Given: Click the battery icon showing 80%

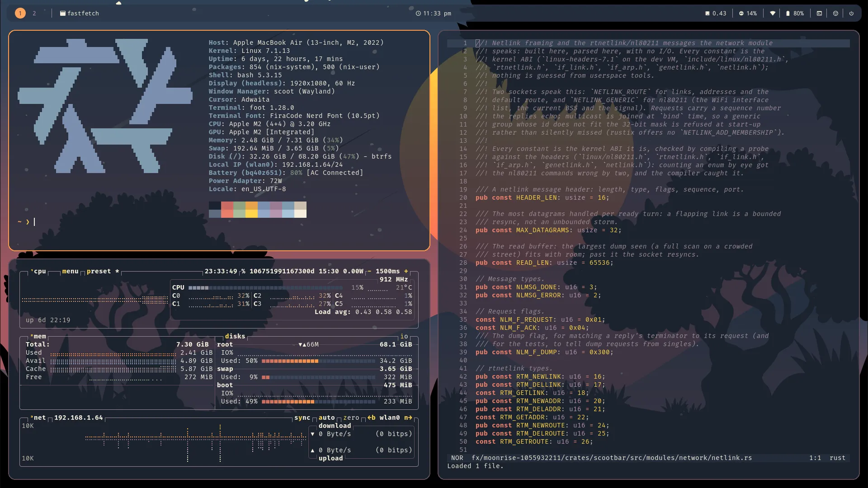Looking at the screenshot, I should (x=788, y=14).
